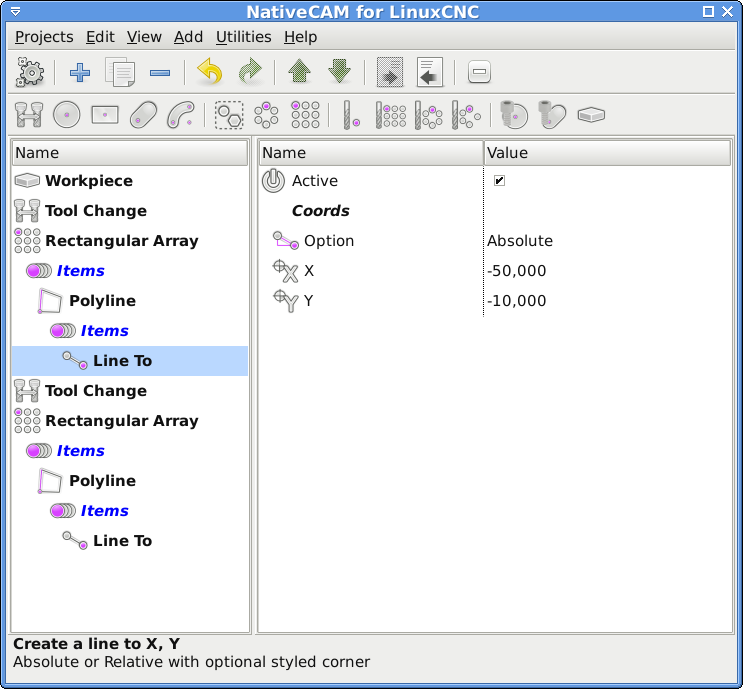The height and width of the screenshot is (689, 743).
Task: Select the highlighted Line To item
Action: [130, 361]
